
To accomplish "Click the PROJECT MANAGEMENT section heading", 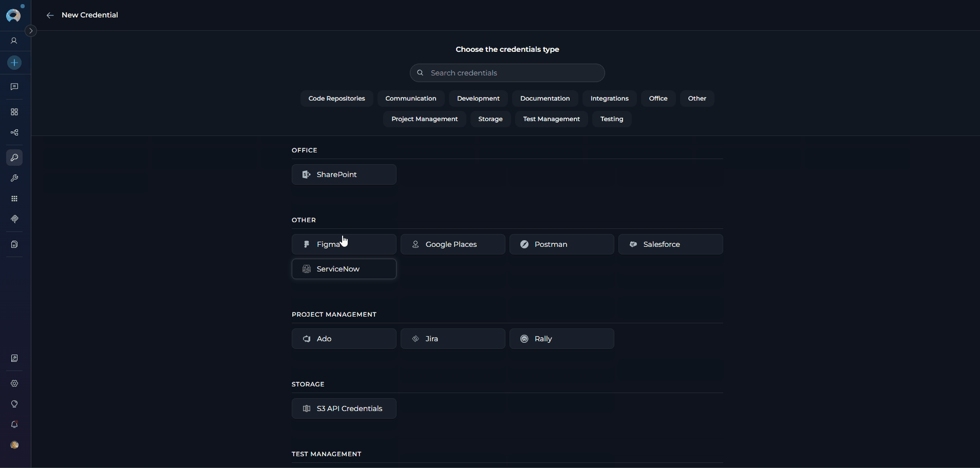I will 334,315.
